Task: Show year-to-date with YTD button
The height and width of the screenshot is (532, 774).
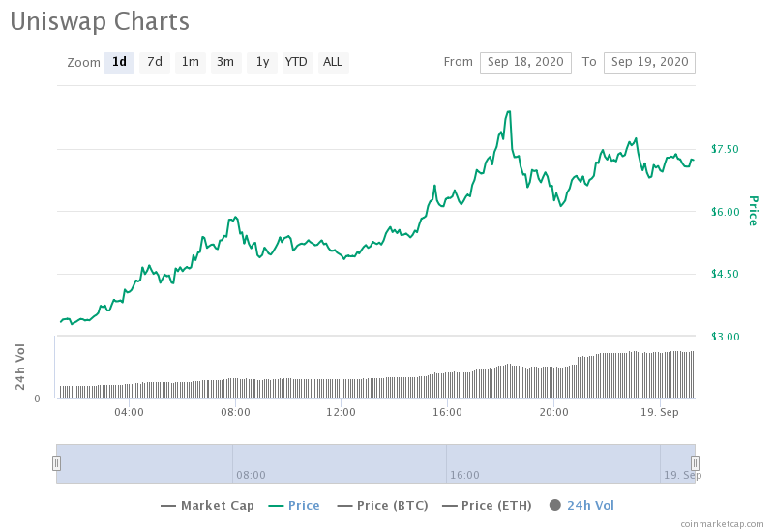Action: (297, 62)
